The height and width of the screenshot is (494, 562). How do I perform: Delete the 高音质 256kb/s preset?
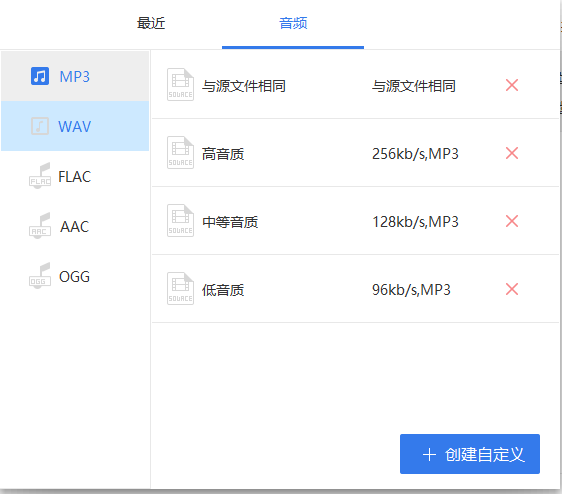[x=512, y=153]
